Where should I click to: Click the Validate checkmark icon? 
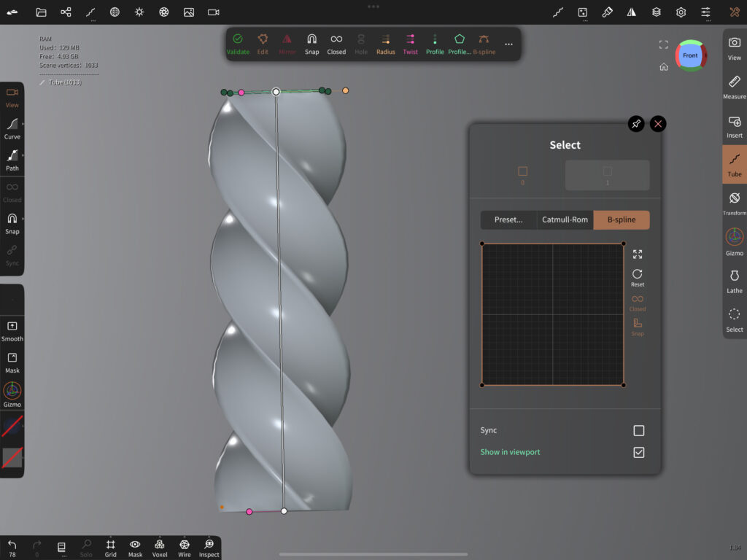coord(238,42)
